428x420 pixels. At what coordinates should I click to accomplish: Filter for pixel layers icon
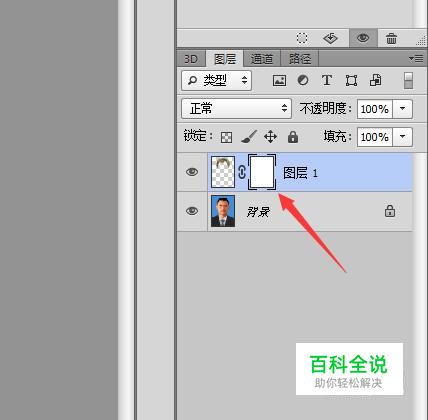[279, 80]
